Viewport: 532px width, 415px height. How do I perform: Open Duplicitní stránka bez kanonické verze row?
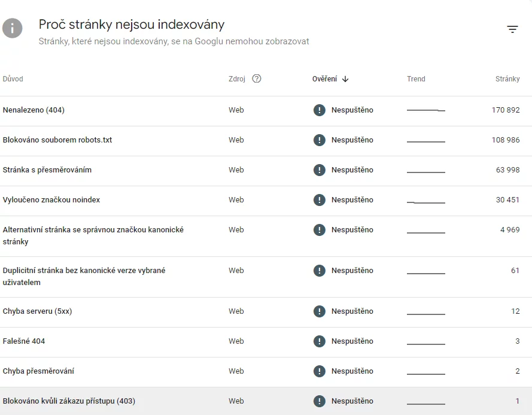coord(266,277)
